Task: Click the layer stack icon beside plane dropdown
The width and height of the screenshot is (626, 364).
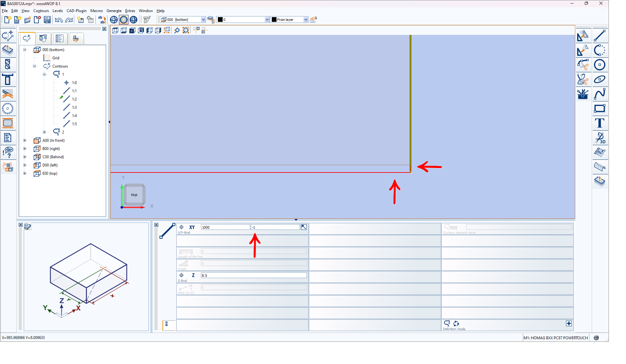Action: 211,20
